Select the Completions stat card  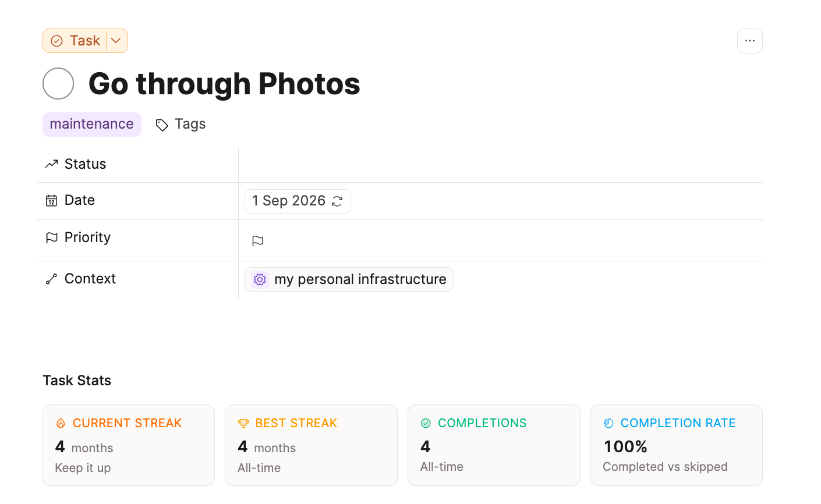pyautogui.click(x=494, y=445)
